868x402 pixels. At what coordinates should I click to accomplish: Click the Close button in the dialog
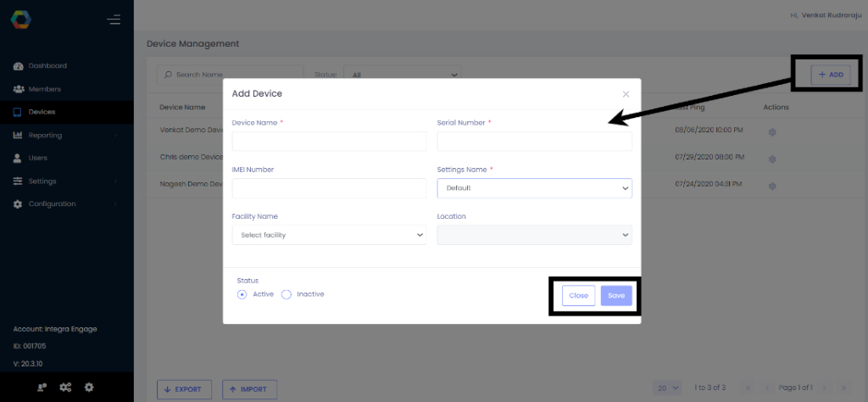pos(579,295)
